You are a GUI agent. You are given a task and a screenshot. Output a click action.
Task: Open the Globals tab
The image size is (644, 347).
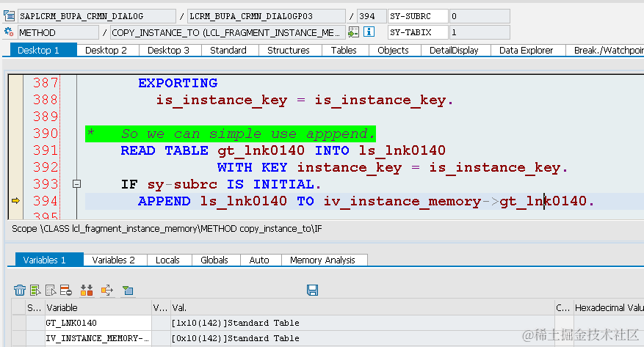point(214,260)
